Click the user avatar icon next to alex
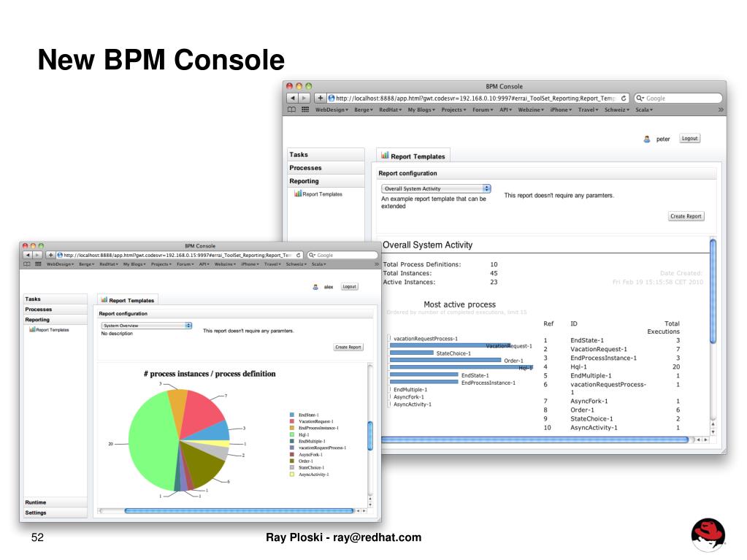Viewport: 747px width, 560px height. pyautogui.click(x=315, y=287)
